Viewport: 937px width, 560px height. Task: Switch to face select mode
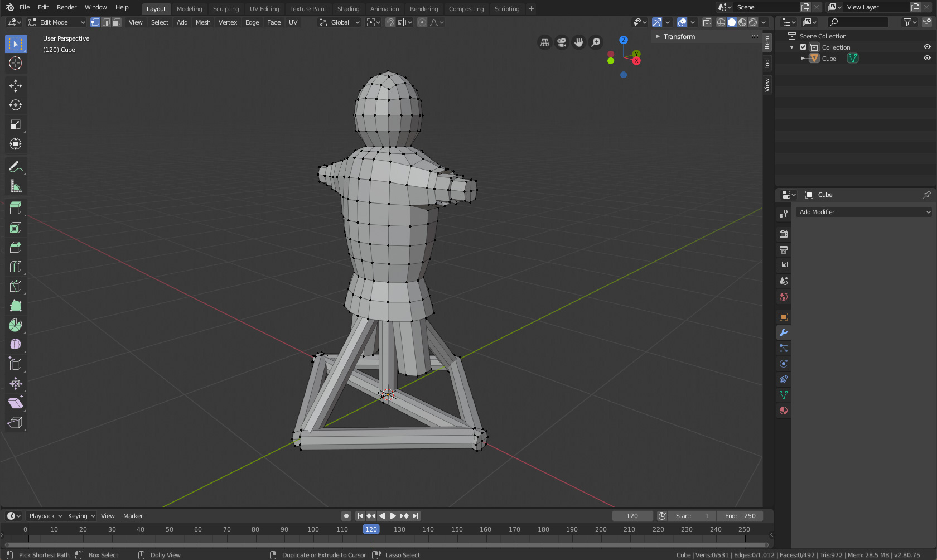(x=116, y=22)
